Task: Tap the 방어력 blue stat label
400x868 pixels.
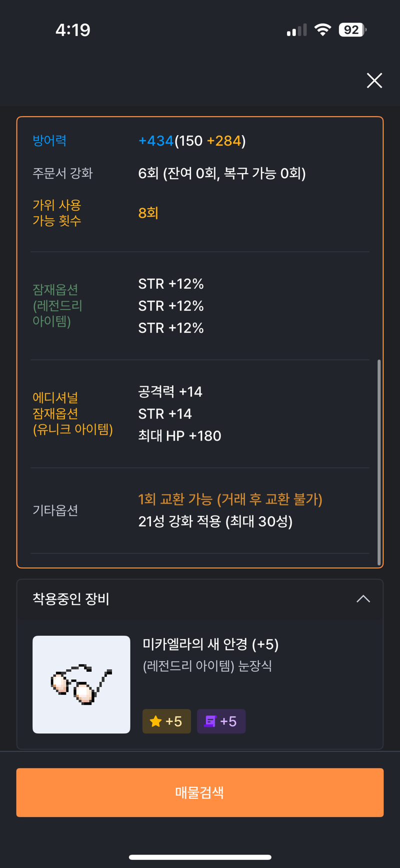Action: click(49, 140)
